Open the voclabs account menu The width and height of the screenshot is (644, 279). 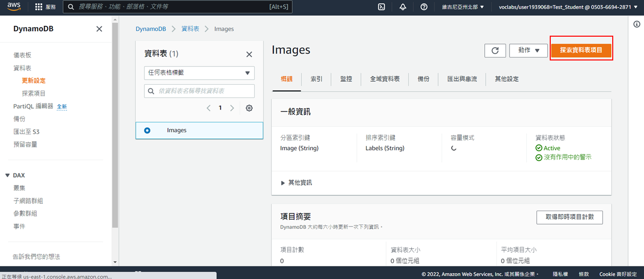(568, 7)
